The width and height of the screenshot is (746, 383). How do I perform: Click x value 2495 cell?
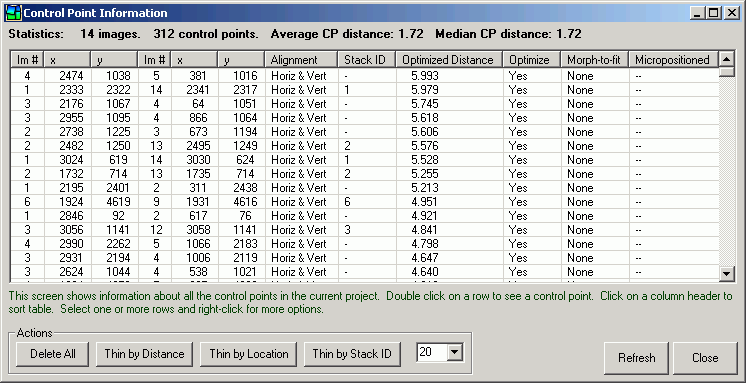(x=198, y=146)
